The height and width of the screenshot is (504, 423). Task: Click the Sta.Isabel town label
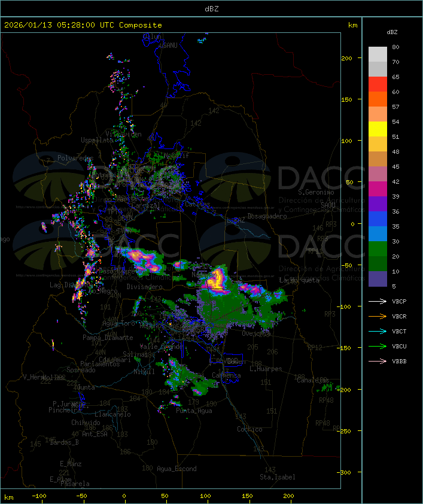point(277,477)
